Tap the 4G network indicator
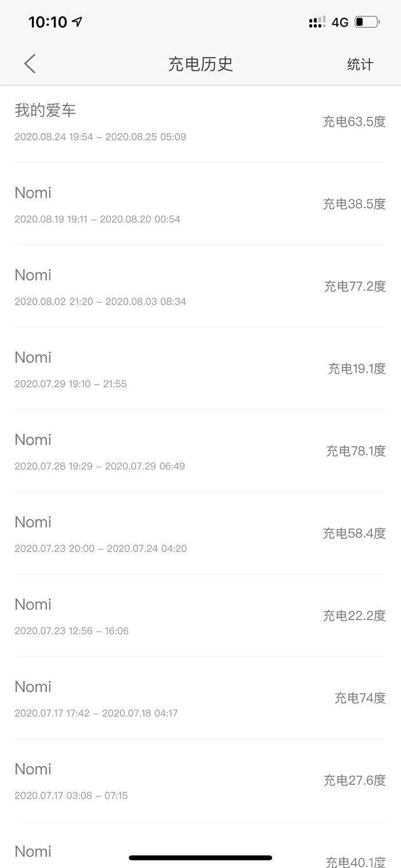 (340, 22)
